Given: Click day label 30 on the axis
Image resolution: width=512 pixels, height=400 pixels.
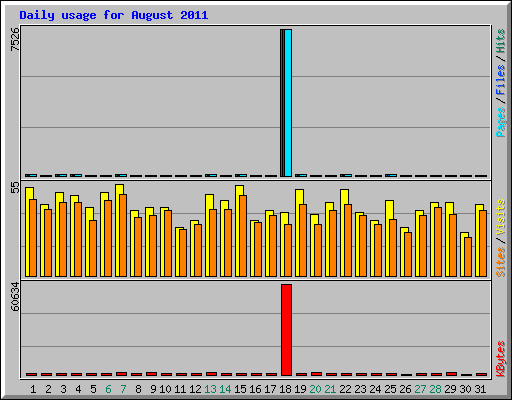Looking at the screenshot, I should (465, 389).
